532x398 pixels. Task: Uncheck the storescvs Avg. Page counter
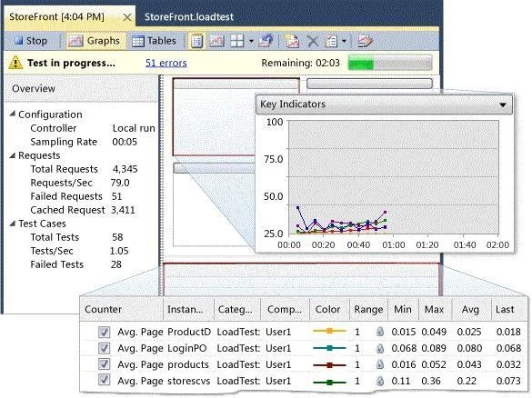pos(104,381)
